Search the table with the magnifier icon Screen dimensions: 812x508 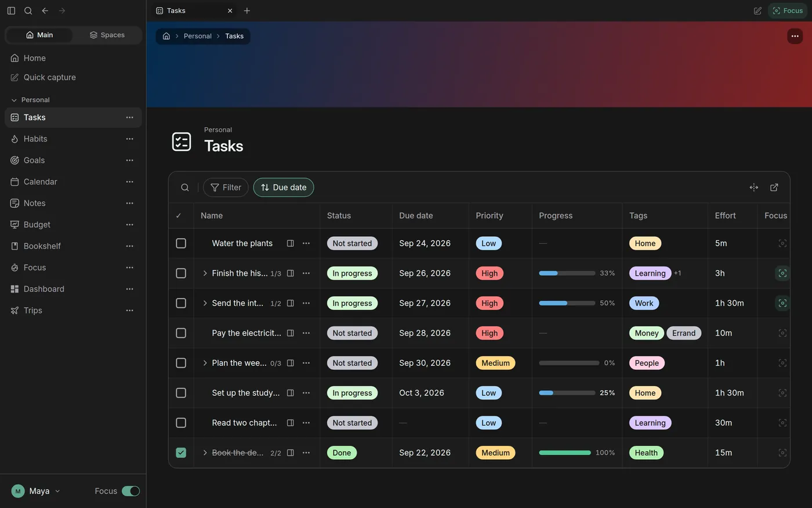click(185, 188)
